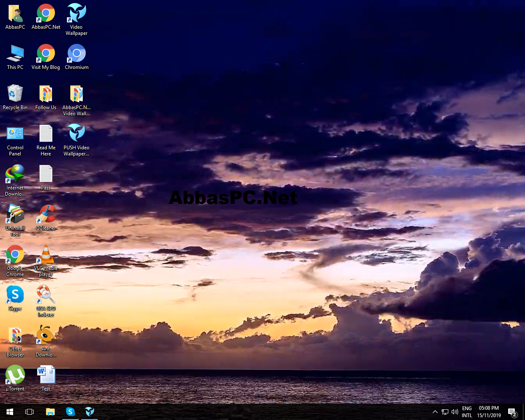The height and width of the screenshot is (420, 525).
Task: Open the Action Center notifications icon
Action: coord(512,412)
